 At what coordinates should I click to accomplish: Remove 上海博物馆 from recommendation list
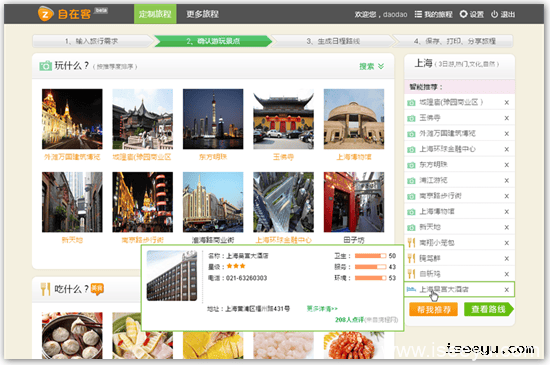(507, 212)
